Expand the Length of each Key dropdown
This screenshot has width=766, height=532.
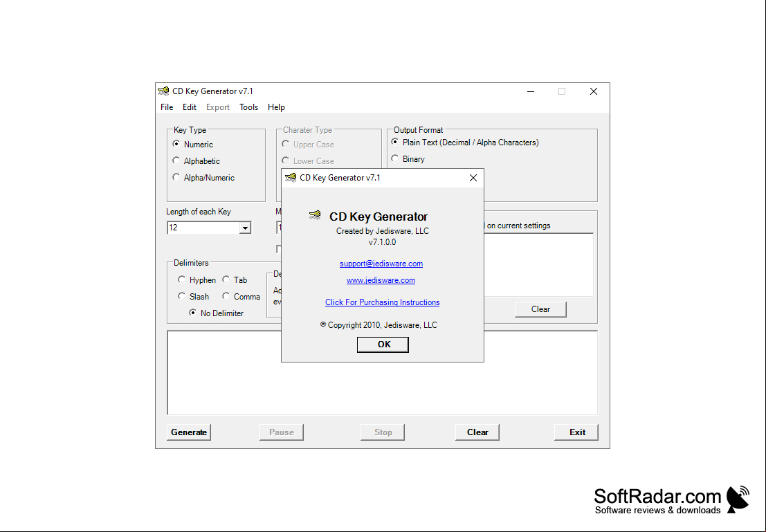pos(245,228)
